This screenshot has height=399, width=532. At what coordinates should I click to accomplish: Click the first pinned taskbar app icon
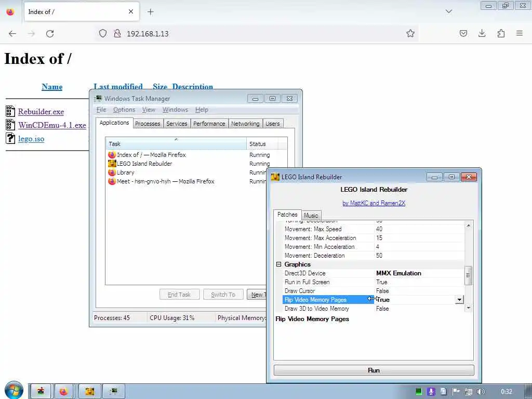tap(41, 391)
